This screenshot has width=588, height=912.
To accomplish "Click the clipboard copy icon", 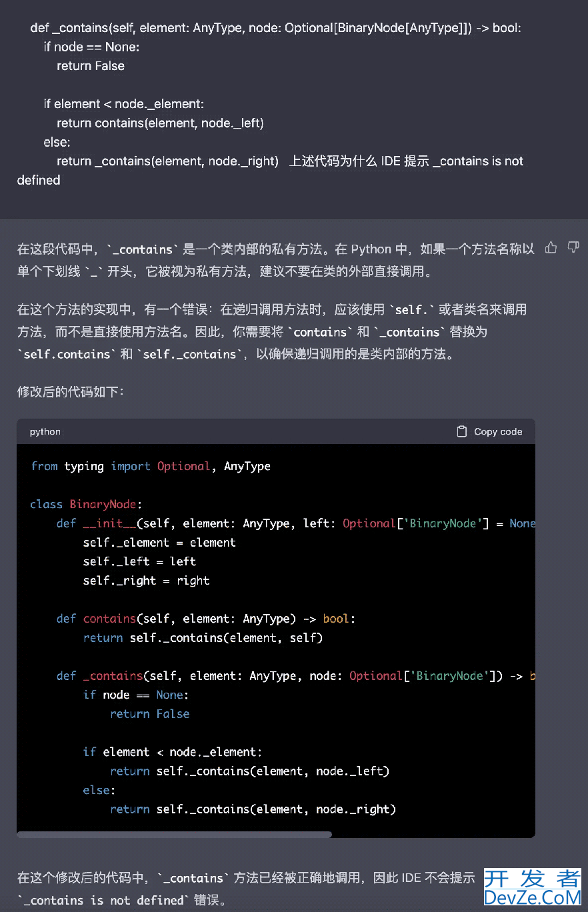I will 461,431.
